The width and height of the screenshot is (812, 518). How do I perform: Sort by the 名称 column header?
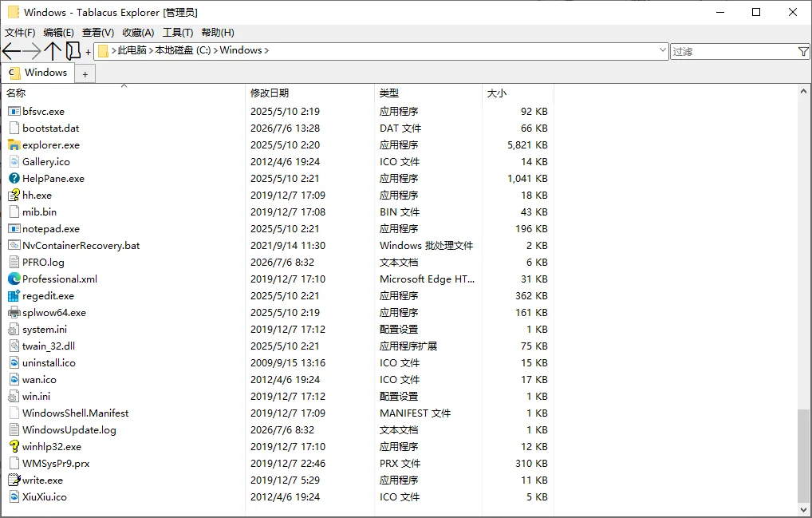(x=124, y=93)
